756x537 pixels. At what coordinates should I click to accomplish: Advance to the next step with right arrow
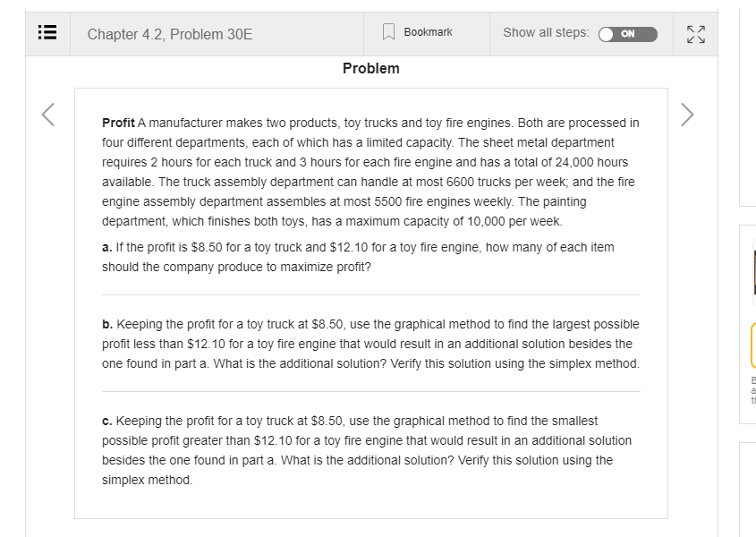pyautogui.click(x=685, y=115)
